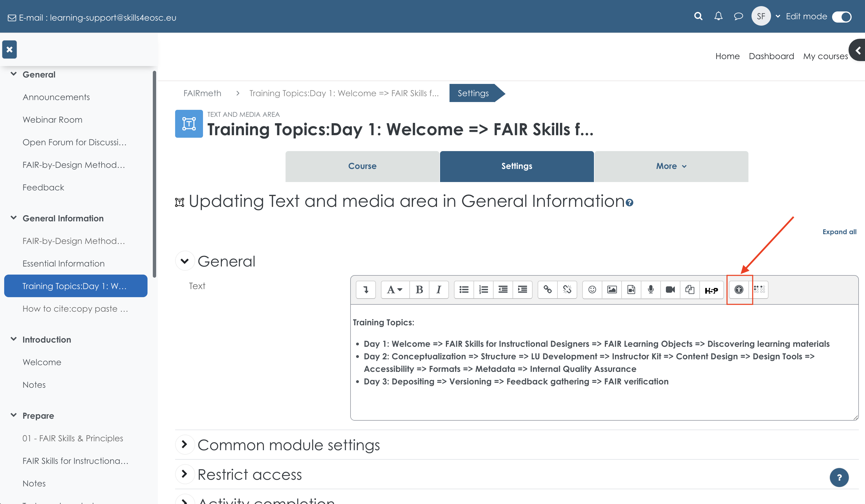Create a hyperlink with the link tool

coord(547,290)
